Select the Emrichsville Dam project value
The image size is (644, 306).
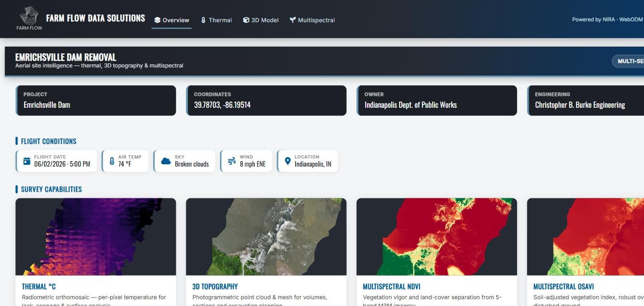[47, 105]
